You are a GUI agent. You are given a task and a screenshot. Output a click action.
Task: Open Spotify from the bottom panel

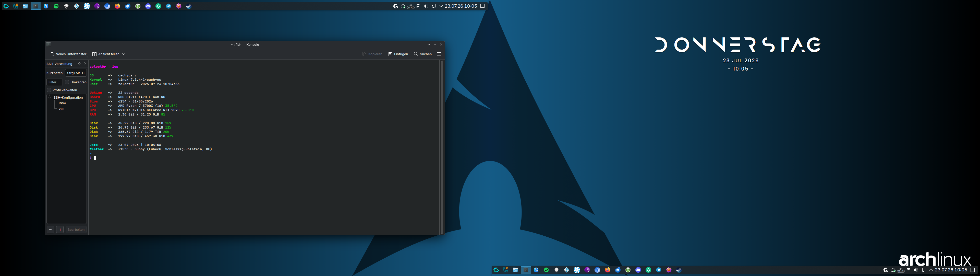pyautogui.click(x=546, y=270)
